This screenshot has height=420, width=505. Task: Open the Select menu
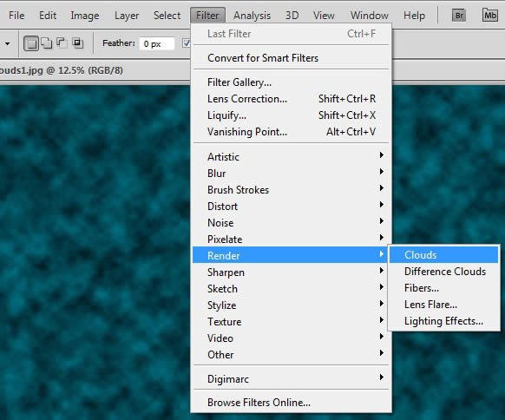point(167,15)
